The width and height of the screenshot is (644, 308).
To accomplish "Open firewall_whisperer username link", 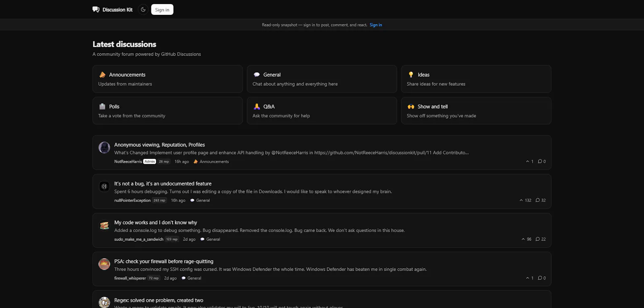I will (130, 278).
